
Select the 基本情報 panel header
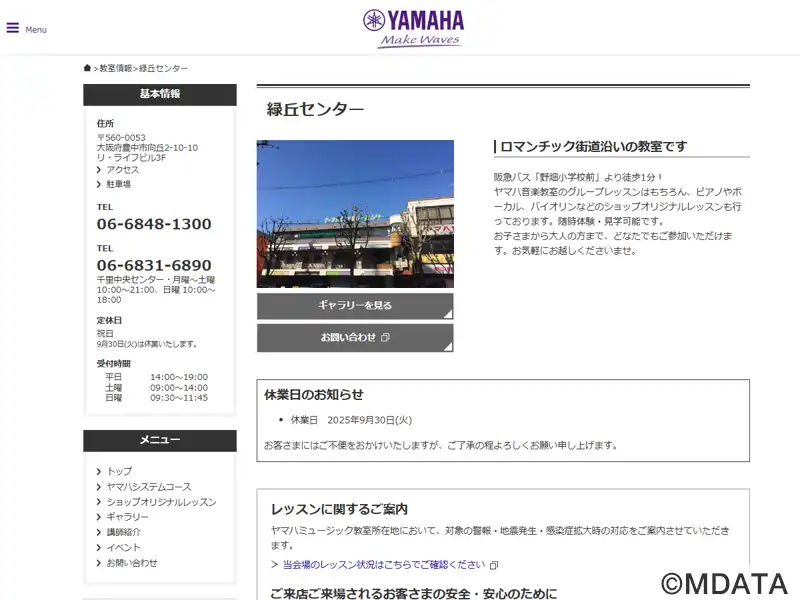point(160,94)
